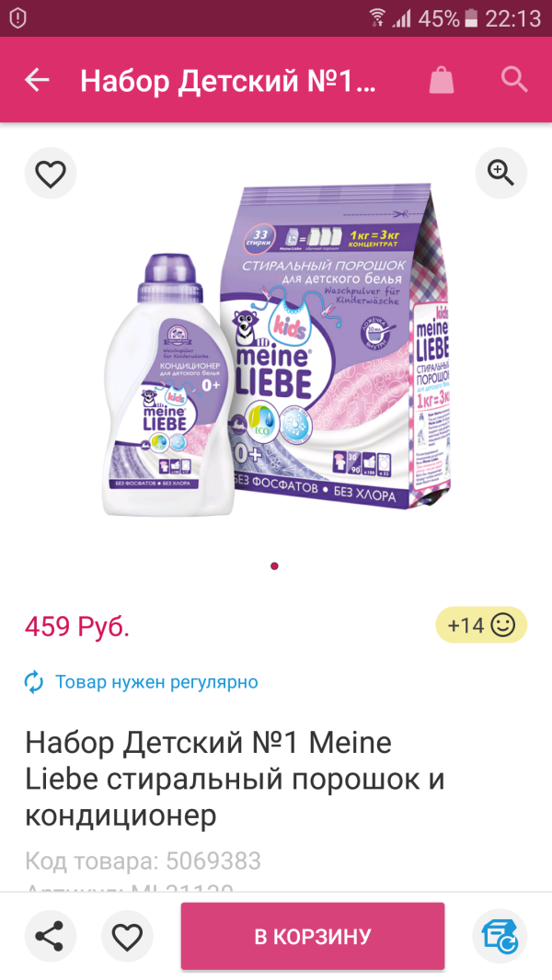Toggle favorite heart above product image
The width and height of the screenshot is (552, 980).
click(51, 173)
